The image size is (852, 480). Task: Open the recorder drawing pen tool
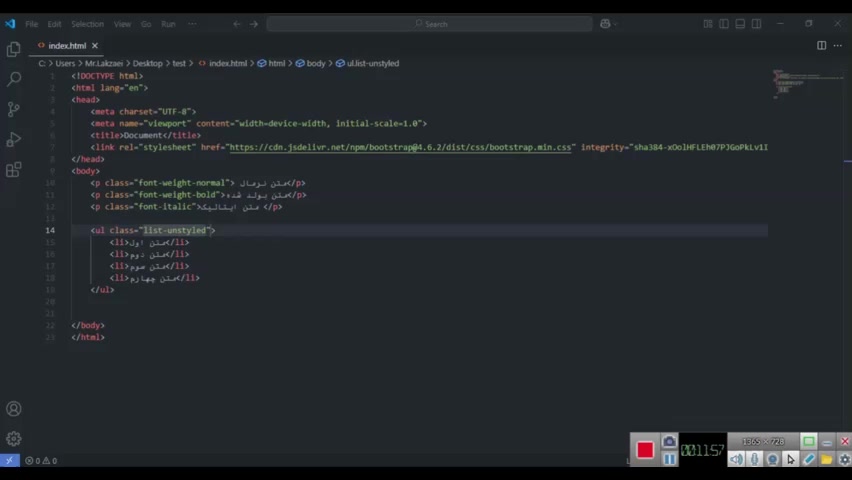809,459
